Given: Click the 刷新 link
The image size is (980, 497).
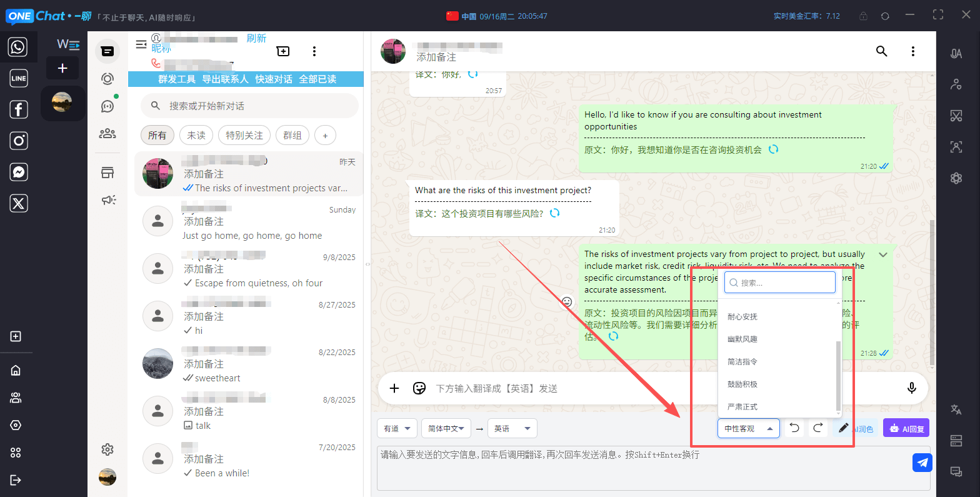Looking at the screenshot, I should [256, 38].
